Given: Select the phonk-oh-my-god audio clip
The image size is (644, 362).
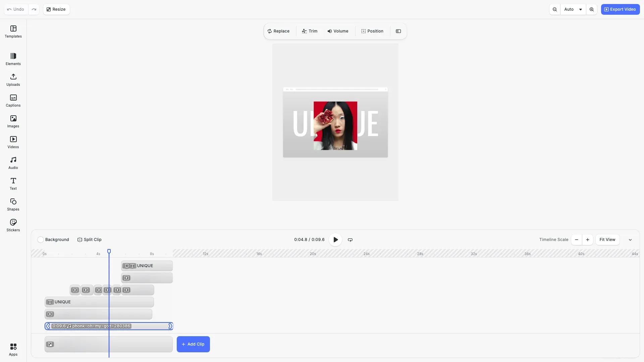Looking at the screenshot, I should point(101,326).
